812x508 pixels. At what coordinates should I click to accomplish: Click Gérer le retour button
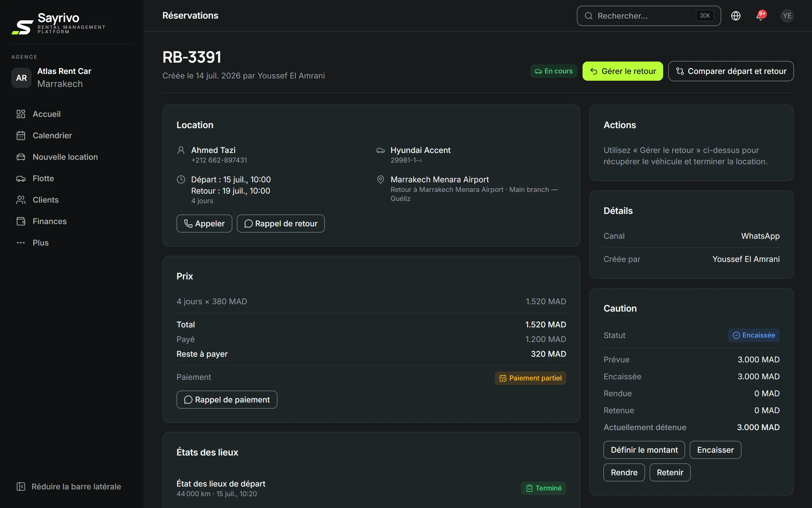(623, 71)
